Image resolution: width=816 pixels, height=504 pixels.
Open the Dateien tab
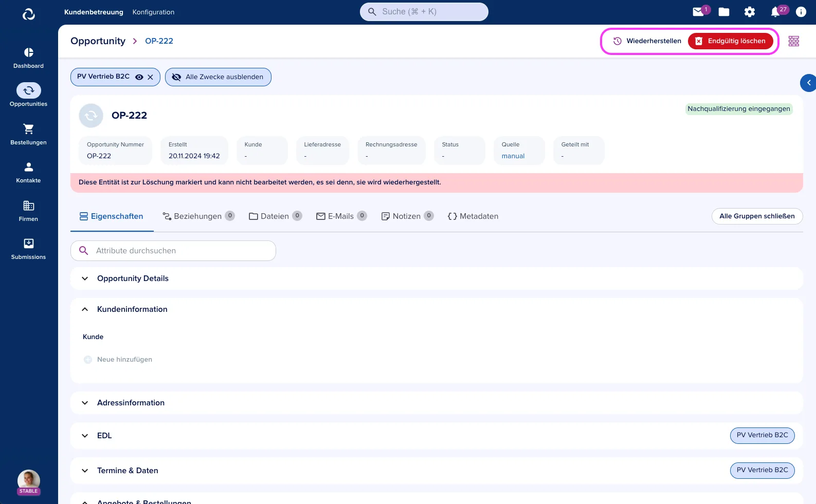275,216
